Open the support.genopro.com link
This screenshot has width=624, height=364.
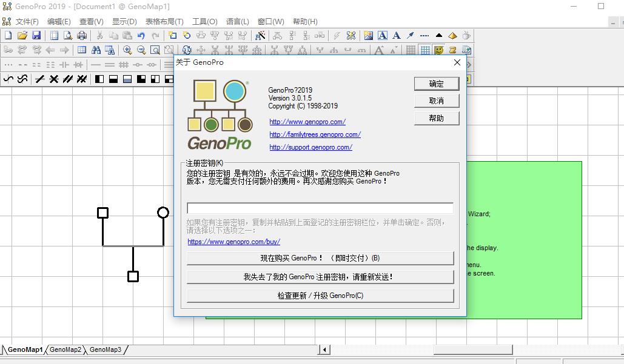310,147
